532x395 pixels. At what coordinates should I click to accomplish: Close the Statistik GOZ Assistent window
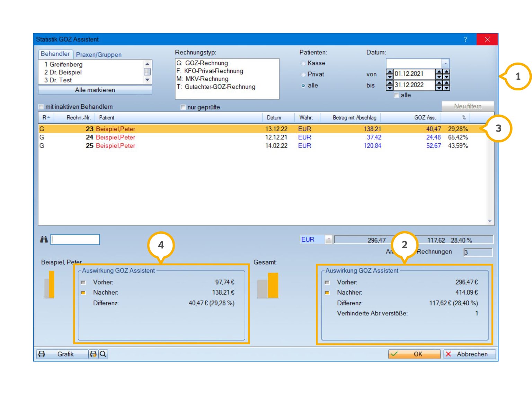coord(487,39)
